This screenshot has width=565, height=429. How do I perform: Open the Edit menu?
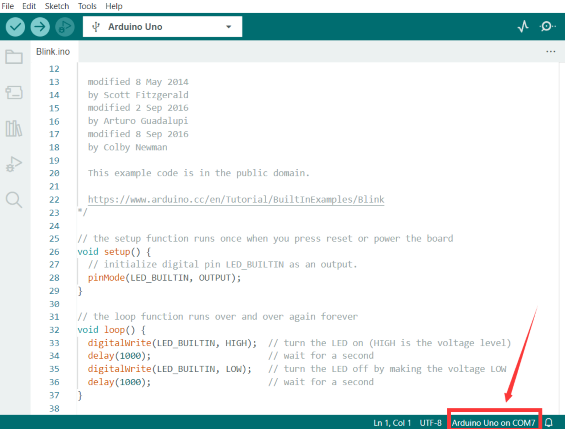[x=29, y=6]
